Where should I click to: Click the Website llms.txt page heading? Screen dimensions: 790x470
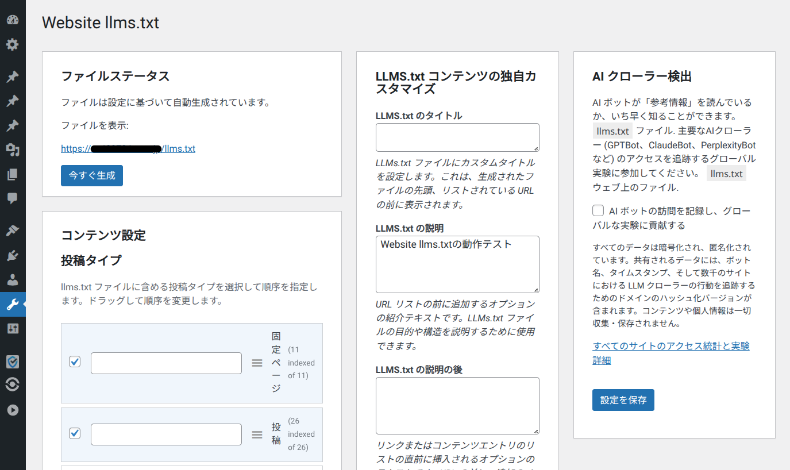[100, 23]
